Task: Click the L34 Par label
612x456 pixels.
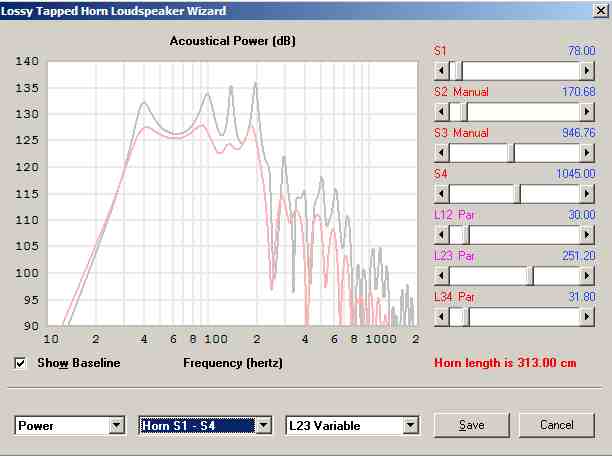Action: click(454, 297)
